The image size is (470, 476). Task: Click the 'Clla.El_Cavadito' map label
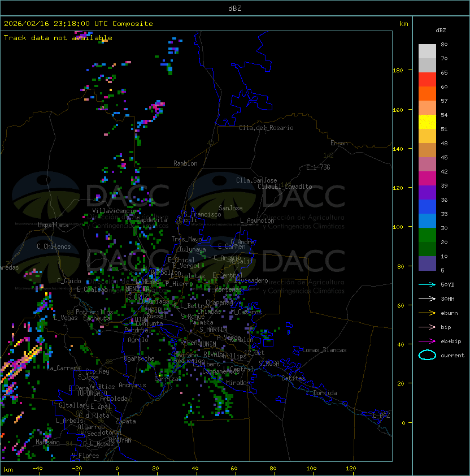(x=285, y=187)
